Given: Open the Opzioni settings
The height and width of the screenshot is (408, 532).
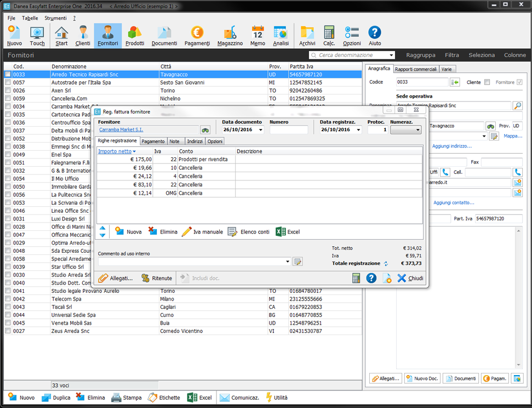Looking at the screenshot, I should pyautogui.click(x=352, y=36).
